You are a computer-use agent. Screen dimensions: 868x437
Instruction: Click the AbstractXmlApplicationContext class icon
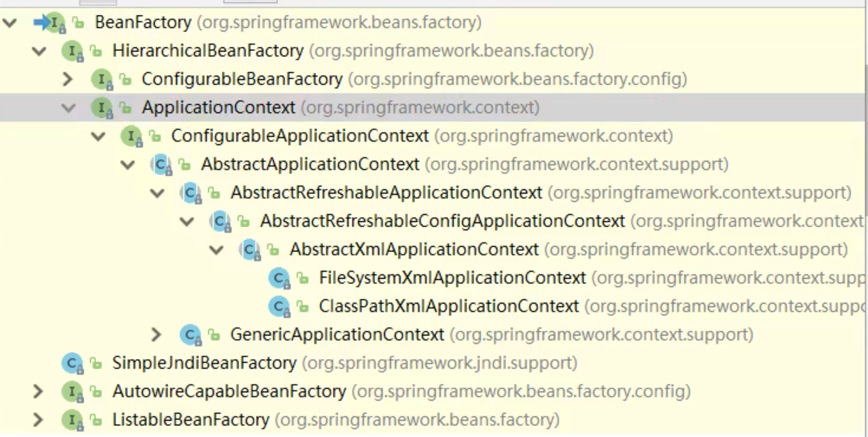[250, 250]
